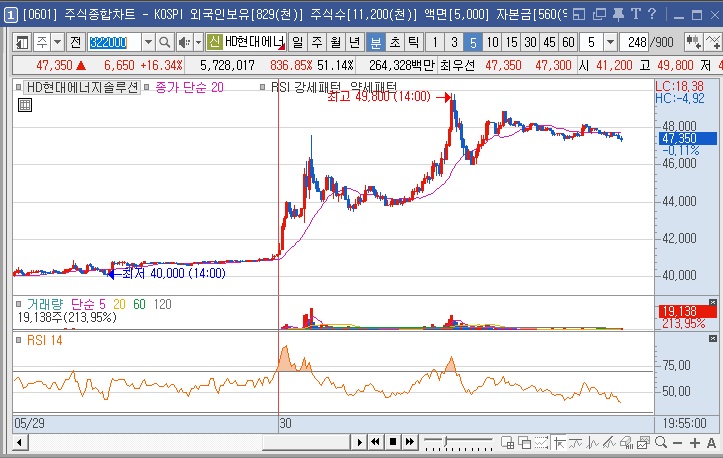Open help with the question mark icon

652,14
